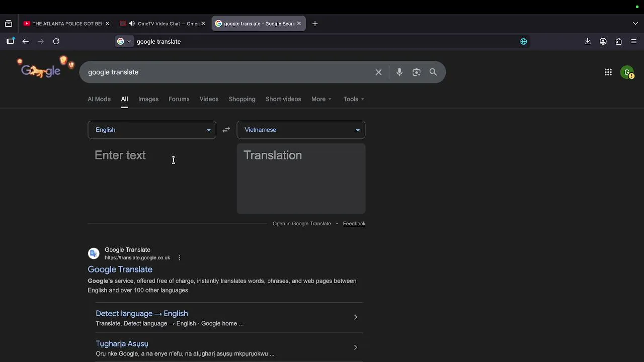The image size is (644, 362).
Task: Click the Google Translate result favicon
Action: pos(94,253)
